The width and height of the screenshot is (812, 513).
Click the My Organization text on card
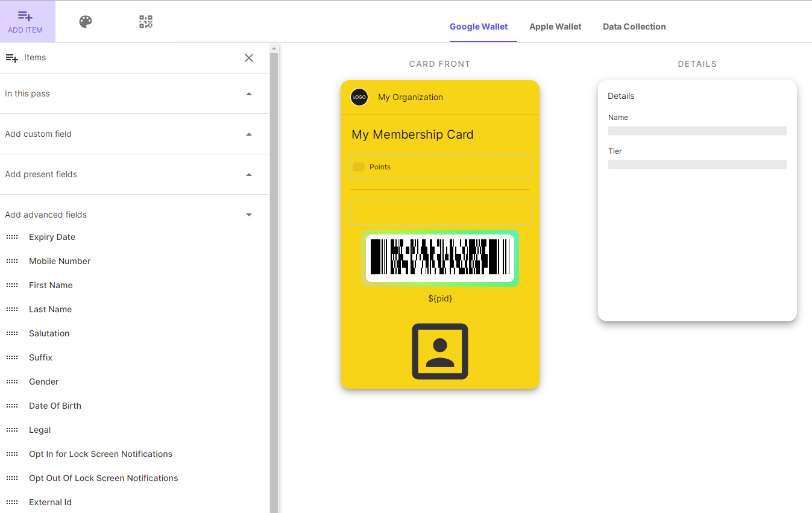411,97
